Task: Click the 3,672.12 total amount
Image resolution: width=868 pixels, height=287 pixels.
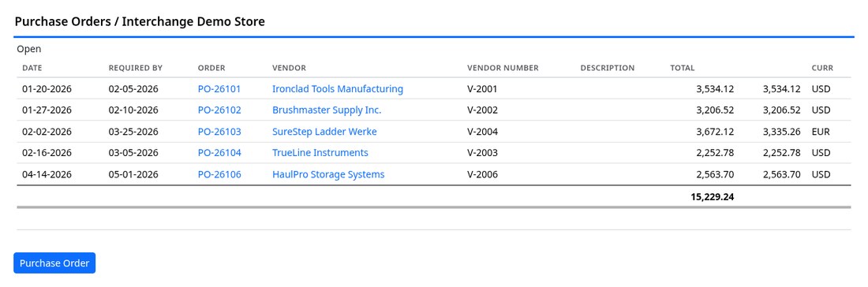Action: point(715,132)
